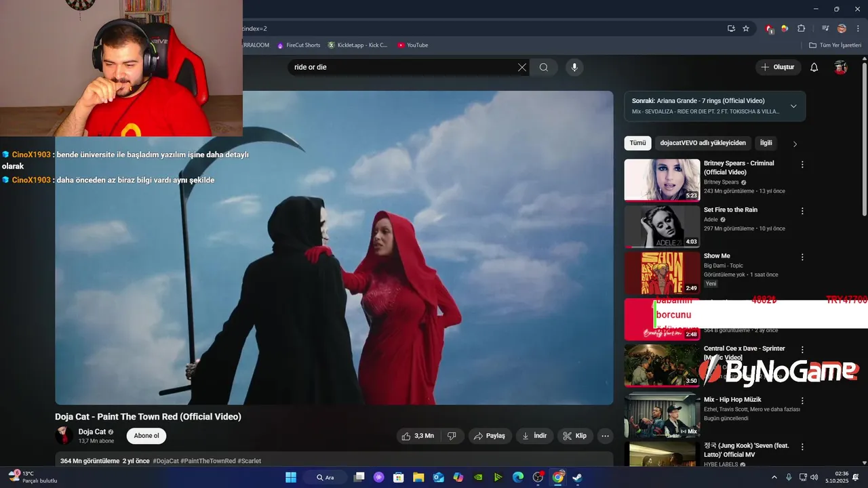Select the Tümü filter chip
Image resolution: width=868 pixels, height=488 pixels.
[x=637, y=143]
